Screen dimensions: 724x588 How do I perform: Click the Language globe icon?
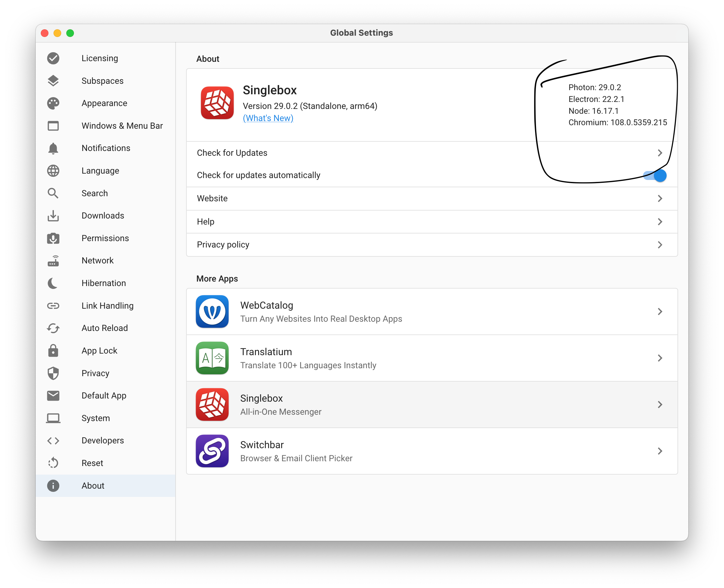(x=53, y=171)
